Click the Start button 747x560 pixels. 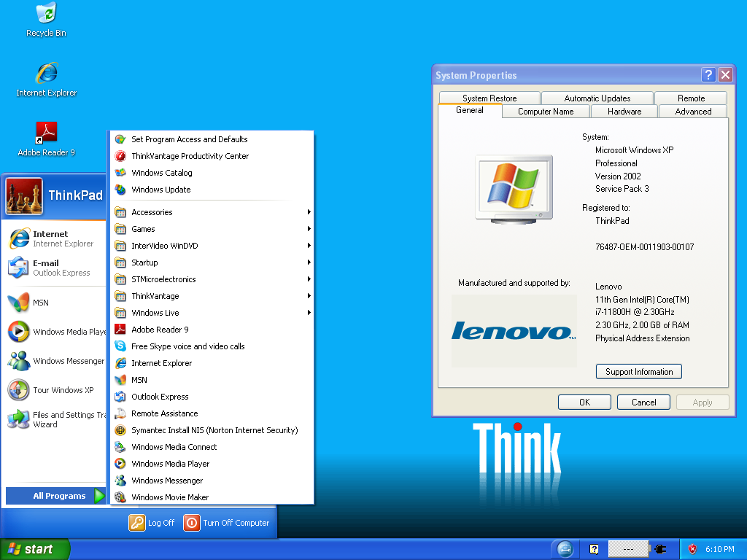coord(34,549)
